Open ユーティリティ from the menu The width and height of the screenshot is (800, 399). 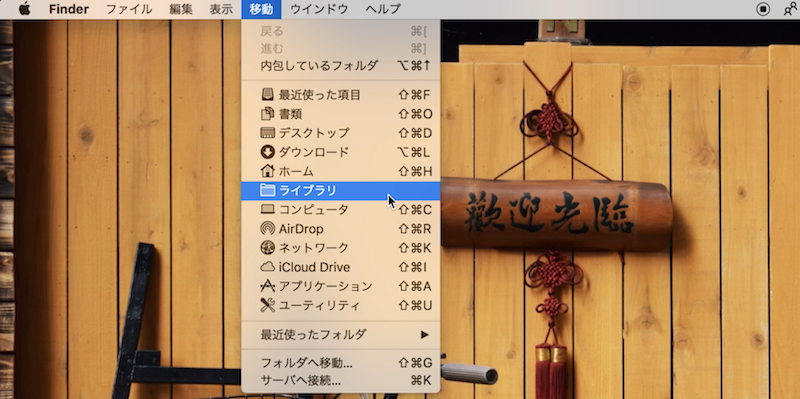[341, 306]
